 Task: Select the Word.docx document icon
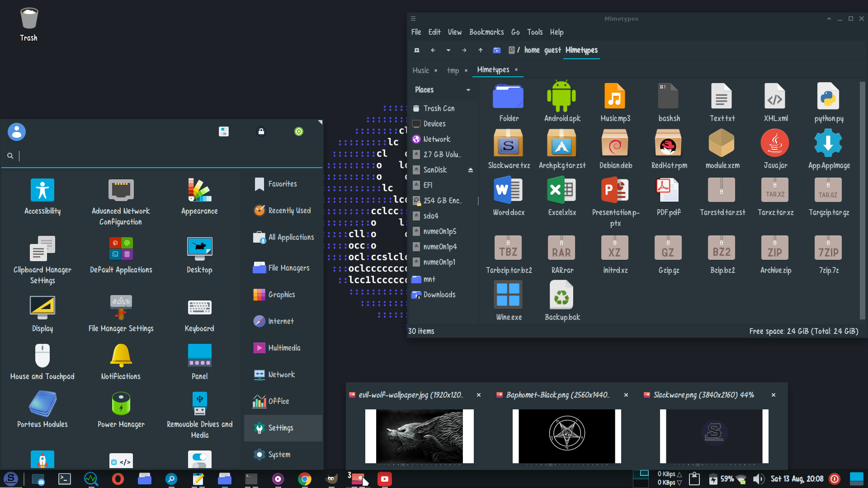(508, 190)
